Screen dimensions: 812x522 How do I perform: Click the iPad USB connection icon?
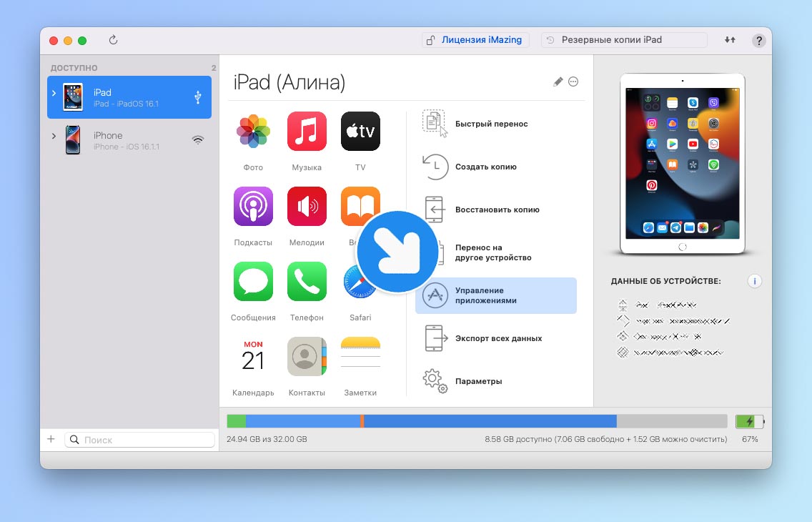coord(198,97)
